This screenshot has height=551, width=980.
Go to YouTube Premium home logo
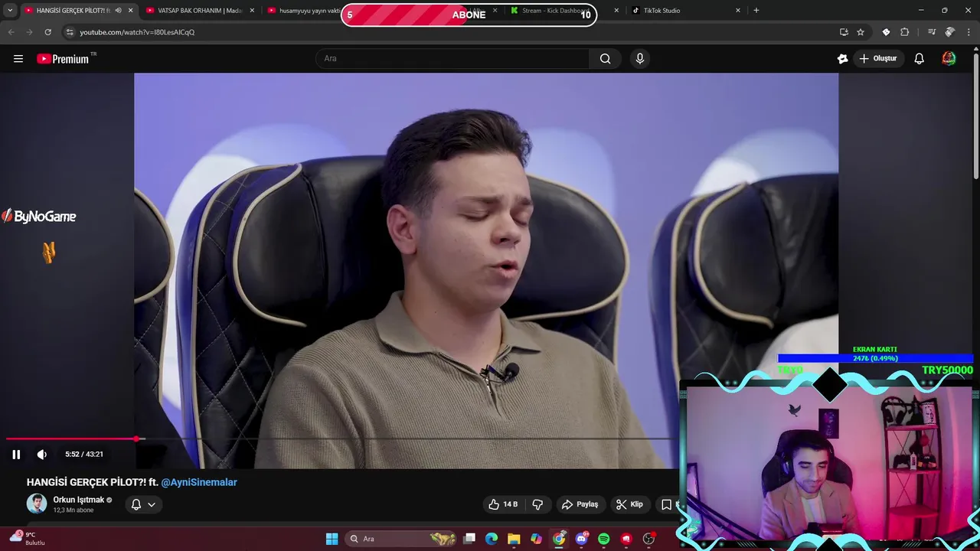point(64,59)
